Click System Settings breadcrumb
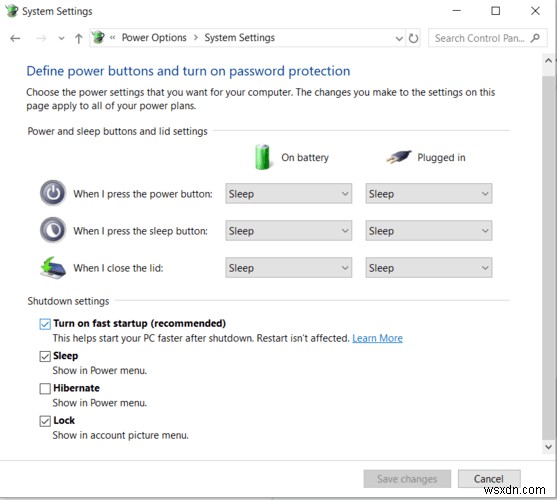Screen dimensions: 557x500 (x=239, y=38)
